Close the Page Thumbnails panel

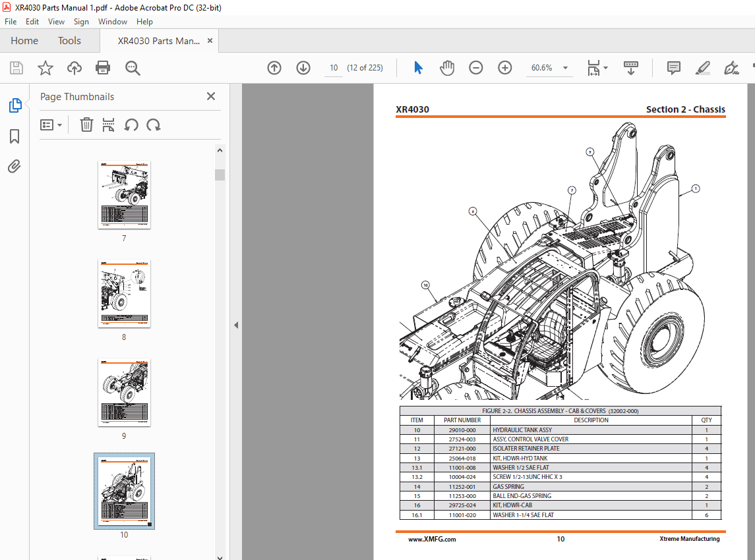click(x=211, y=96)
